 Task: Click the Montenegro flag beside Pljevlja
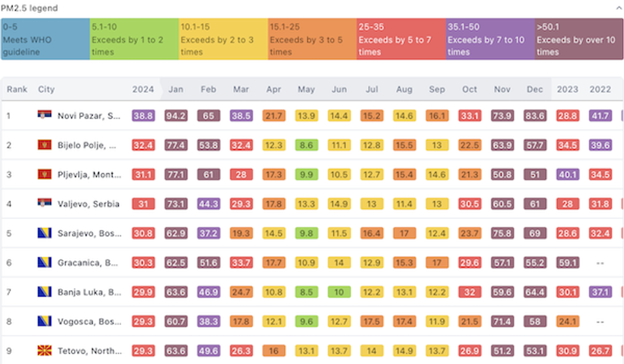click(x=44, y=174)
